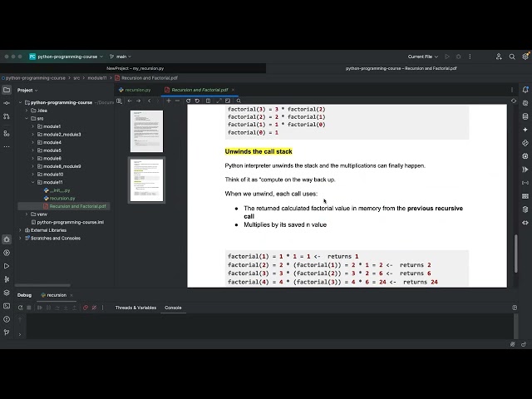
Task: Open the Project view dropdown
Action: tap(27, 91)
